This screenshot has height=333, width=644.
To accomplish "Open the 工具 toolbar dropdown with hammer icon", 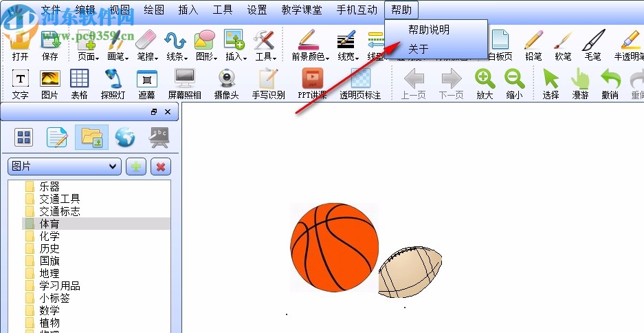I will coord(265,45).
